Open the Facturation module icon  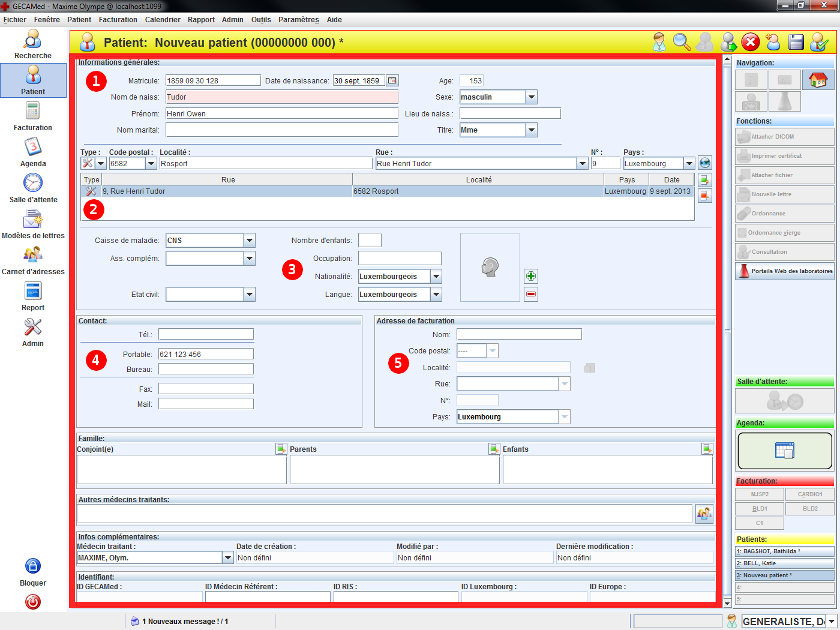pos(33,116)
